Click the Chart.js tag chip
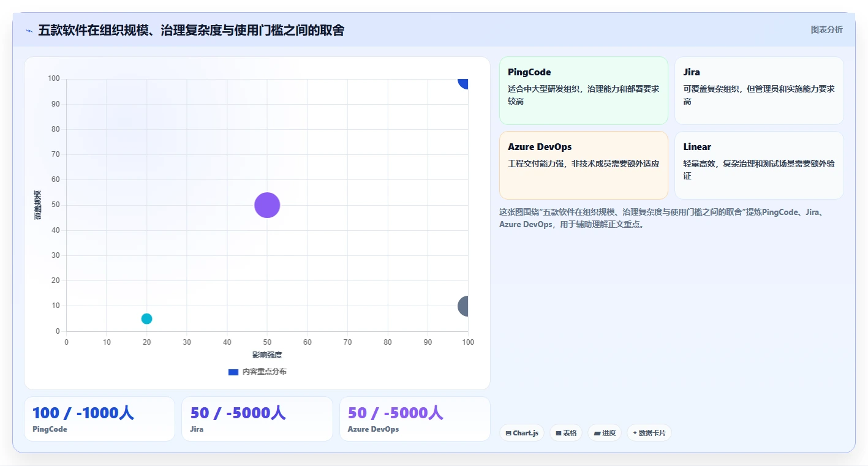Image resolution: width=868 pixels, height=466 pixels. (522, 433)
